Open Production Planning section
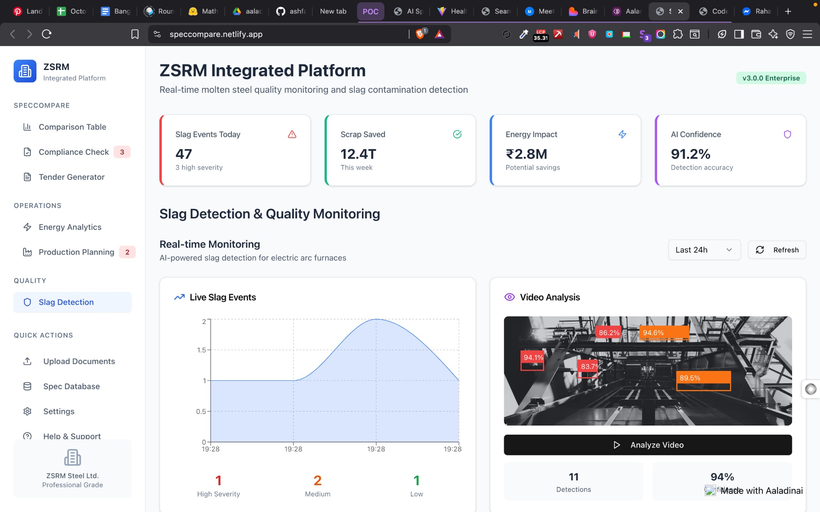This screenshot has height=512, width=820. [72, 252]
